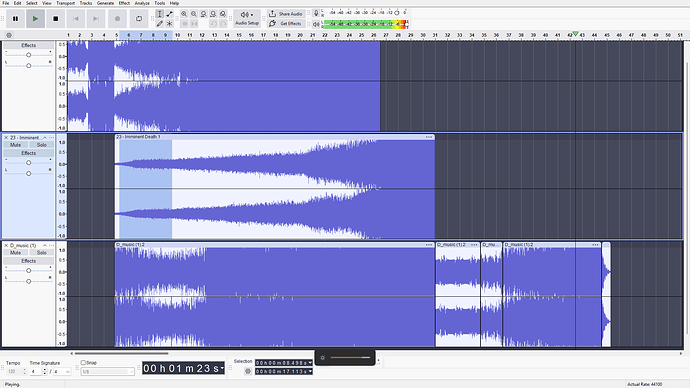Adjust pan slider of 23 - Imminent track

[x=29, y=173]
